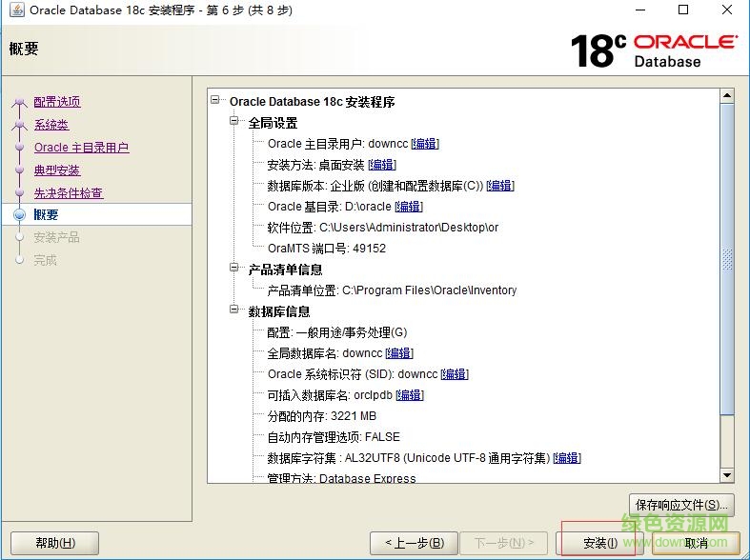Image resolution: width=750 pixels, height=560 pixels.
Task: Collapse the 产品清单信息 tree section
Action: (x=235, y=270)
